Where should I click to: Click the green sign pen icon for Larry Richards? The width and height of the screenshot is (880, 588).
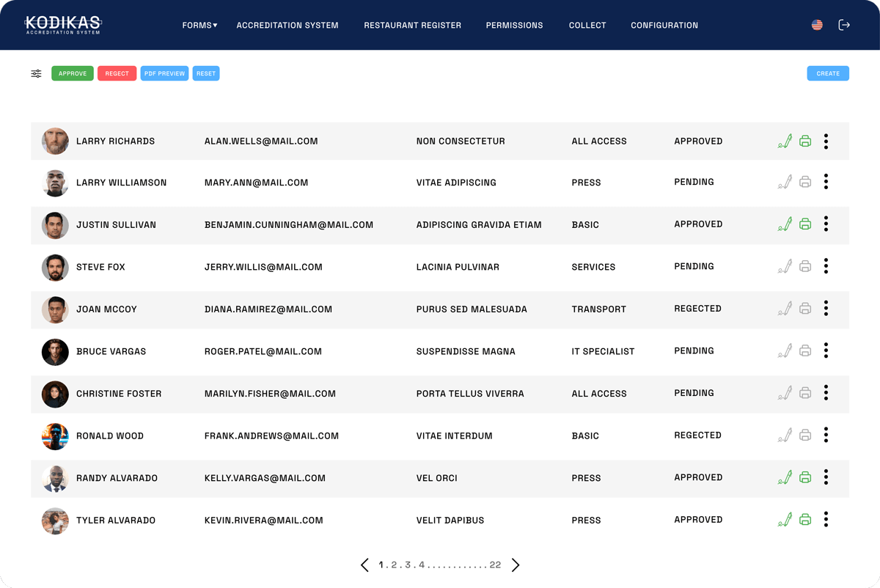tap(785, 141)
